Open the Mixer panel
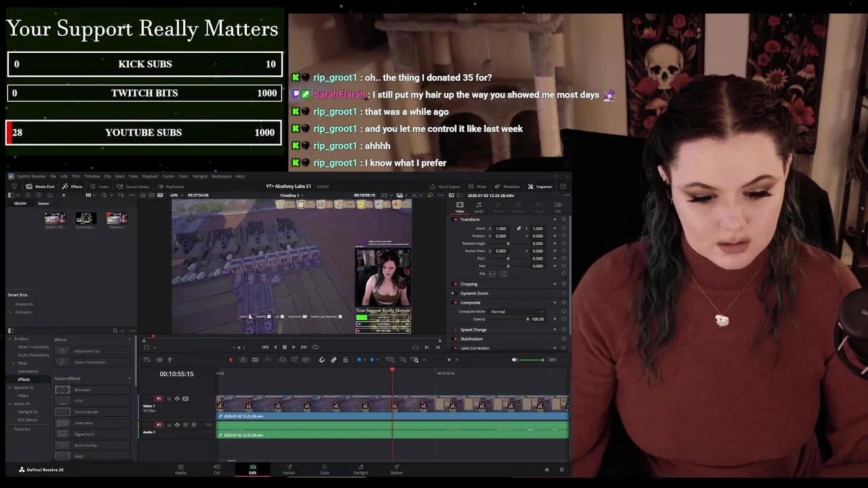 pyautogui.click(x=478, y=186)
